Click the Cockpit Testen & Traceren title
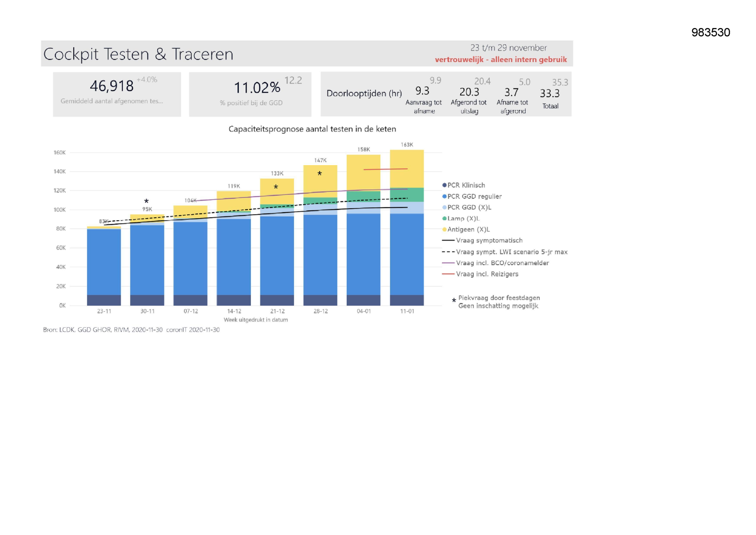756x535 pixels. tap(138, 54)
